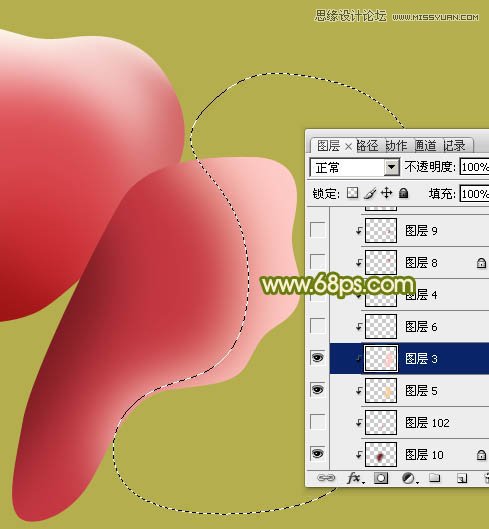Create new adjustment layer icon
Screen dimensions: 489x529
pyautogui.click(x=409, y=478)
